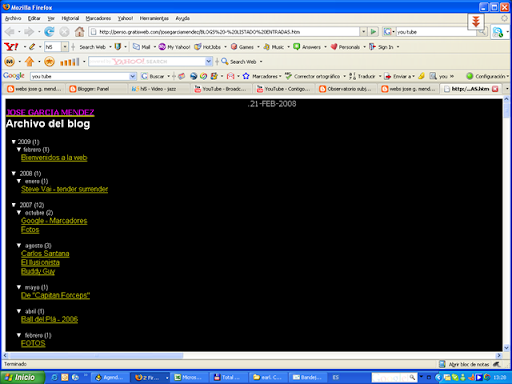Screen dimensions: 512x384
Task: Click the orange up-arrow icon on the second toolbar
Action: pos(30,61)
